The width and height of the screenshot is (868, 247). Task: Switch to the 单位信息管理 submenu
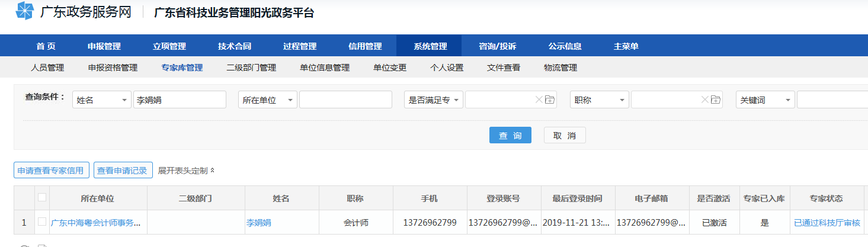click(x=325, y=68)
